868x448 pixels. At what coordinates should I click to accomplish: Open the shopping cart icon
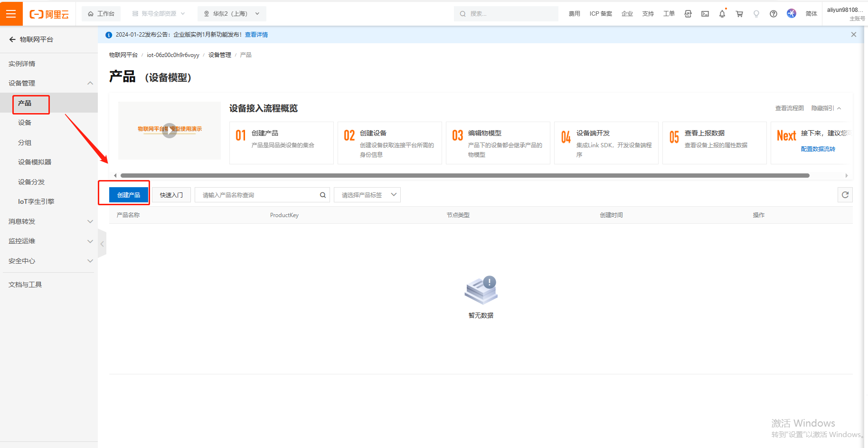click(x=739, y=14)
